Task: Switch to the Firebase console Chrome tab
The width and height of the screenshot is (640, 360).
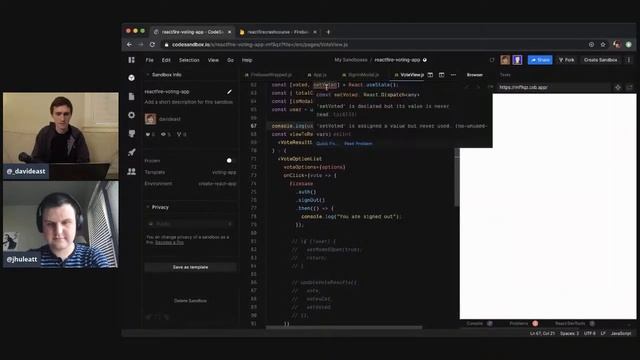Action: [279, 32]
